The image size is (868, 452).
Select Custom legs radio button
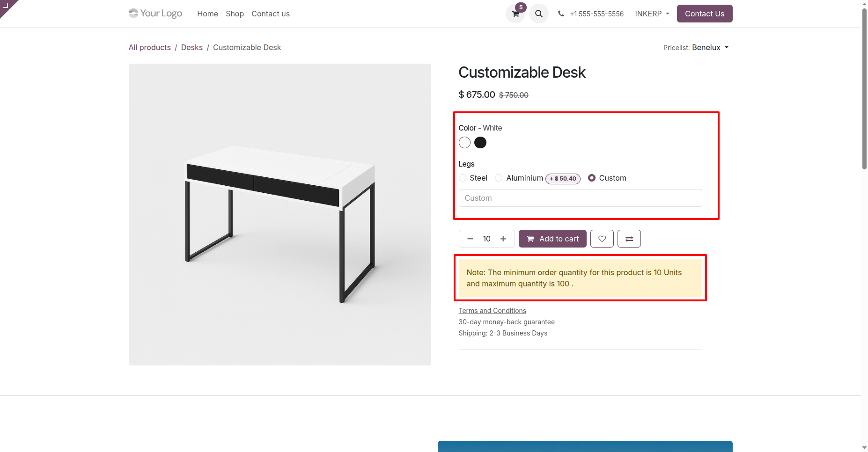coord(592,178)
